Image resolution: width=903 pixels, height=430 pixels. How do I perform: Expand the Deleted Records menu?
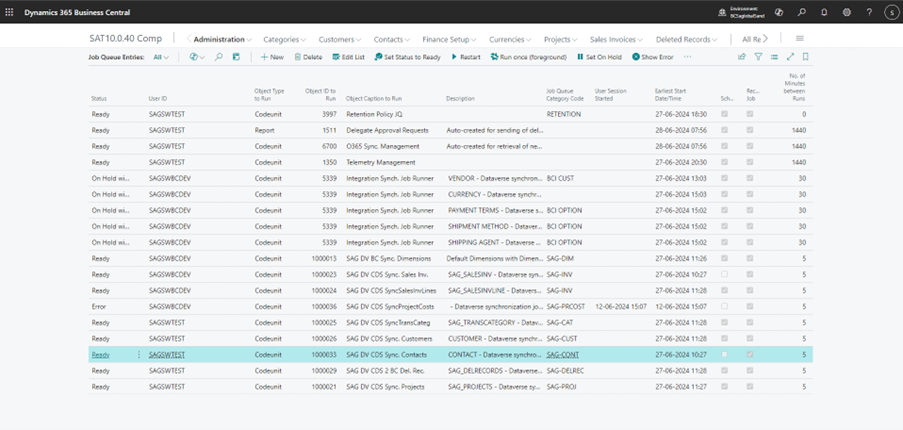coord(686,40)
